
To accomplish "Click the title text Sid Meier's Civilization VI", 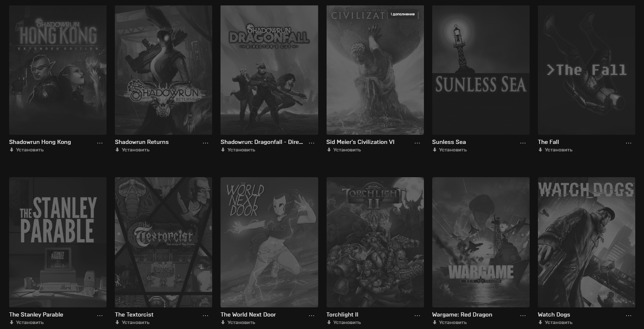I will coord(361,142).
